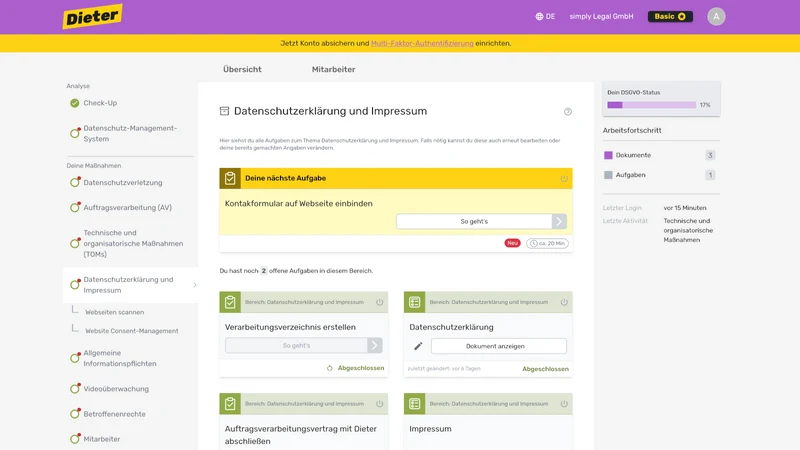Click So geht's for Verarbeitungsverzeichnis erstellen

[x=296, y=345]
